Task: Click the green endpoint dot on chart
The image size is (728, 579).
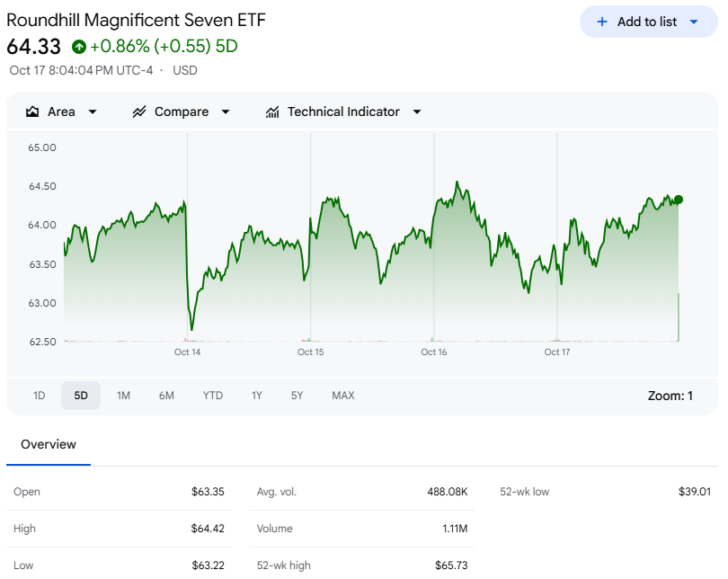Action: coord(679,200)
